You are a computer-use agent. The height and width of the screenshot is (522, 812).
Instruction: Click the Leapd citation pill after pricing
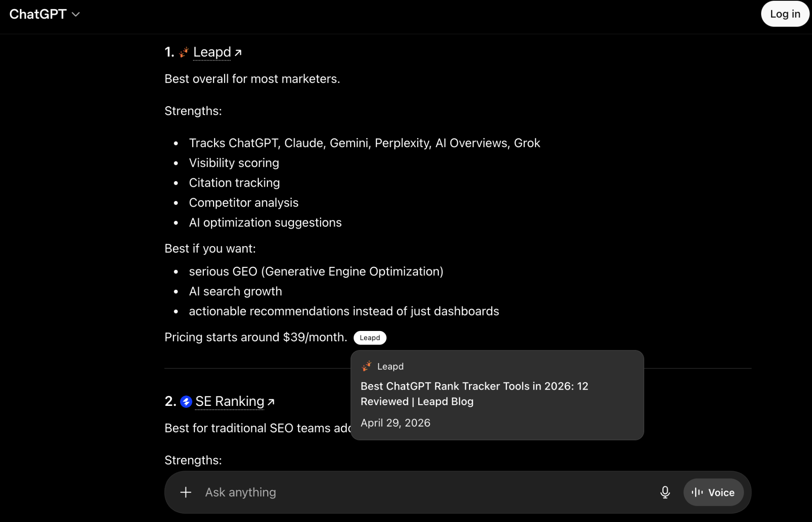370,338
